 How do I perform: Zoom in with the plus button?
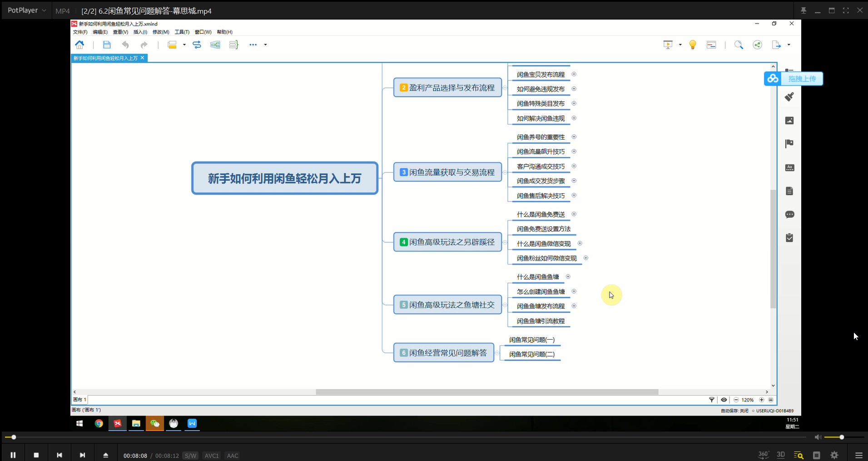[762, 400]
